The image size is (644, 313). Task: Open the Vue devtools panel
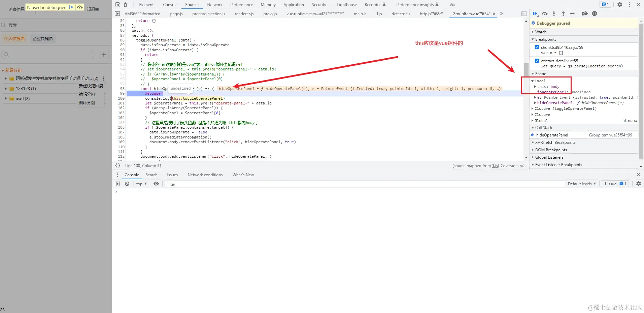tap(453, 5)
